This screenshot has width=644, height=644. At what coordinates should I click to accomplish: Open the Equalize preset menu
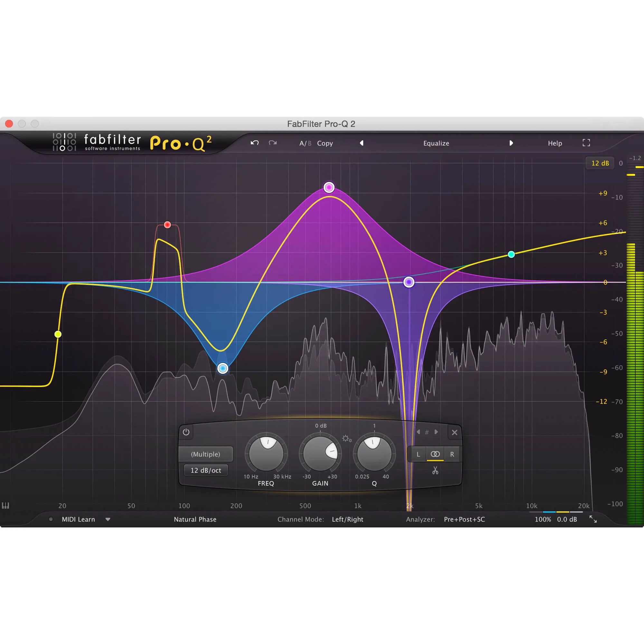(x=436, y=143)
